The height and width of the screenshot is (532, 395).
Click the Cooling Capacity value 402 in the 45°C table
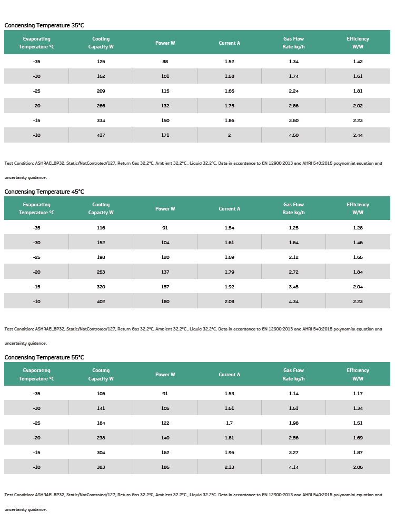[101, 302]
